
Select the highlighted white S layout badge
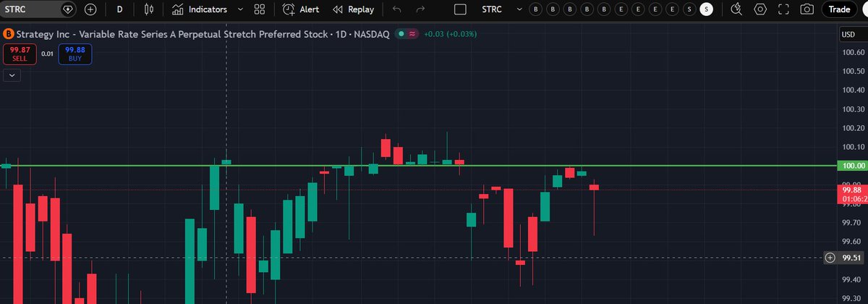point(706,9)
